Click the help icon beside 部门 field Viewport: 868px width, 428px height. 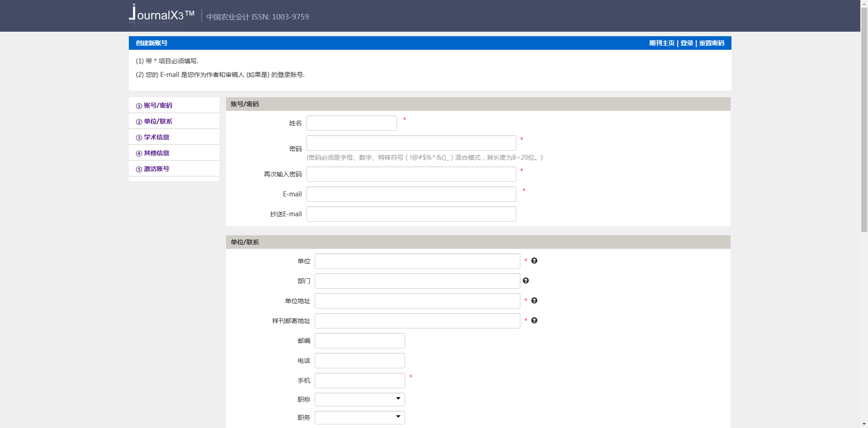point(525,281)
